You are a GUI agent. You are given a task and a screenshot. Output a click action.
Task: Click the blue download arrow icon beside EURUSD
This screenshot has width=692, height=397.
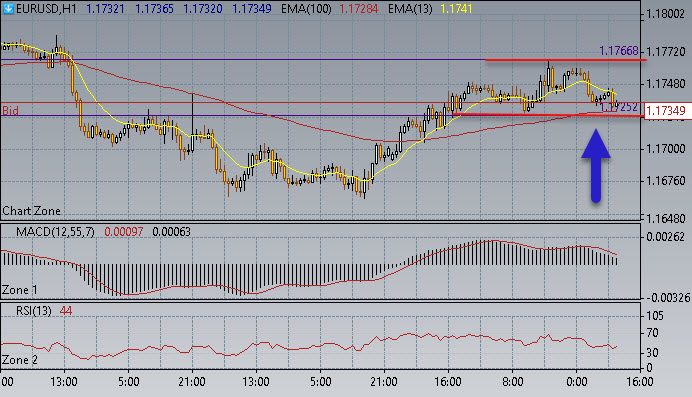(8, 8)
